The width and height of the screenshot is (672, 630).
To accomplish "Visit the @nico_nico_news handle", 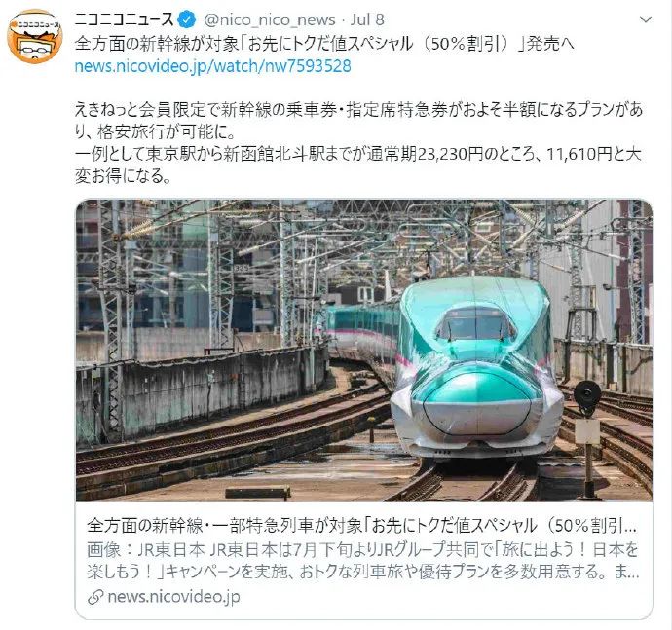I will [270, 19].
